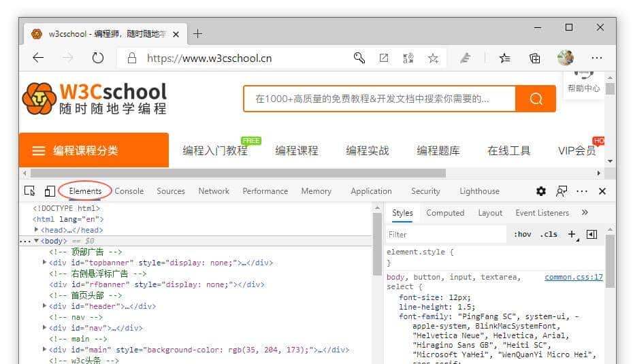Open a new tab with the plus button

tap(197, 34)
